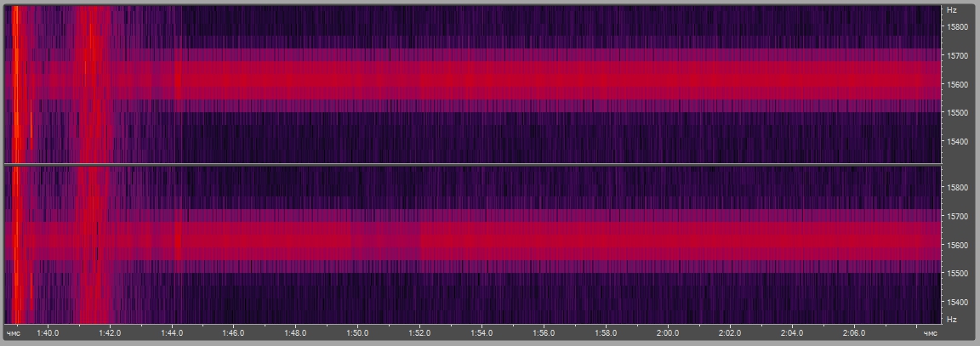Click the 1:40.0 mark on the time ruler
980x346 pixels.
point(48,333)
